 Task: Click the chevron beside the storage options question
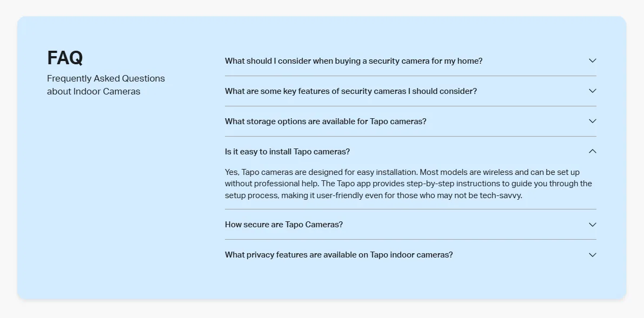point(592,121)
